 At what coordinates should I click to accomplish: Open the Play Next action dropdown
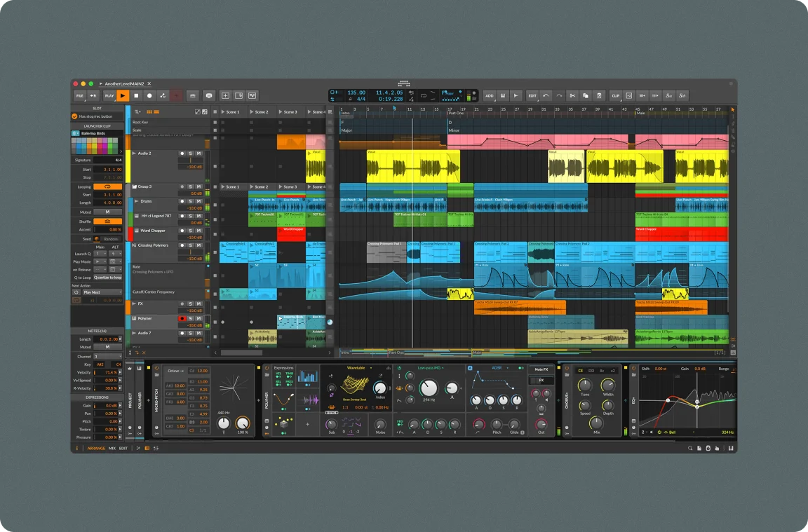click(102, 292)
